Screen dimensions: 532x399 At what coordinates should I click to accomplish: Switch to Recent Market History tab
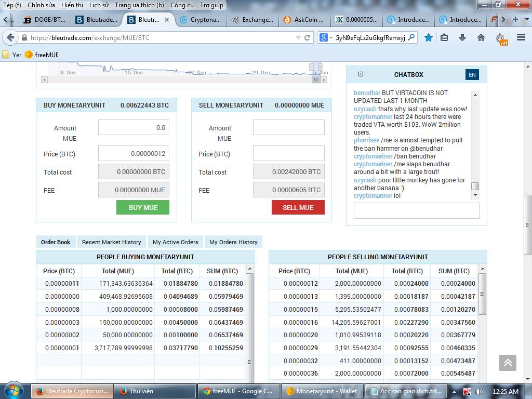(x=111, y=242)
